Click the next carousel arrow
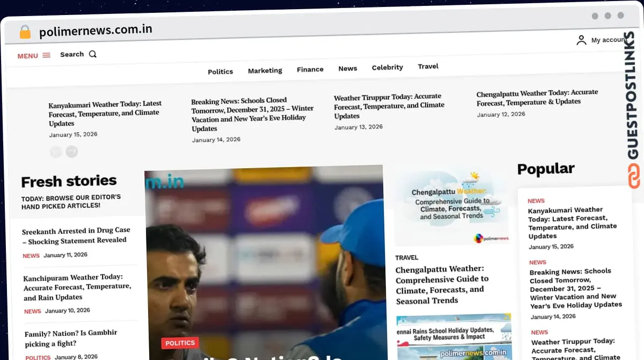 72,152
